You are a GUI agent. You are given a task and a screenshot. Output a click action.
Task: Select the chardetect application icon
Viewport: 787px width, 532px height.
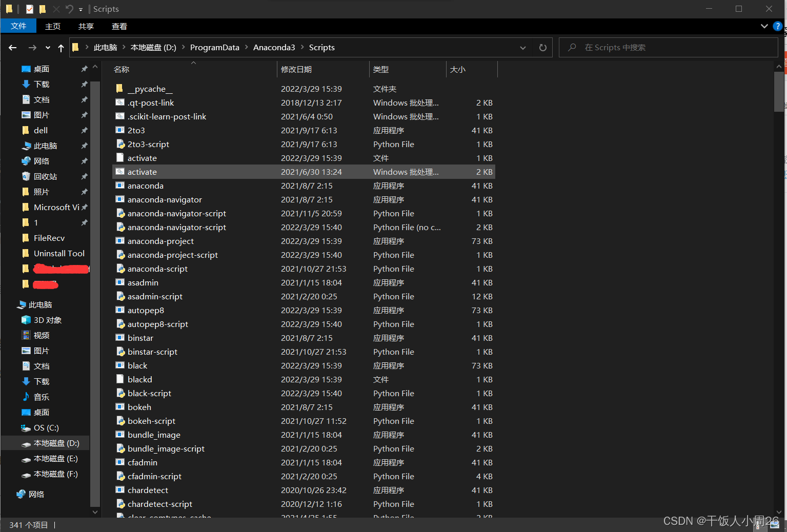[x=120, y=490]
